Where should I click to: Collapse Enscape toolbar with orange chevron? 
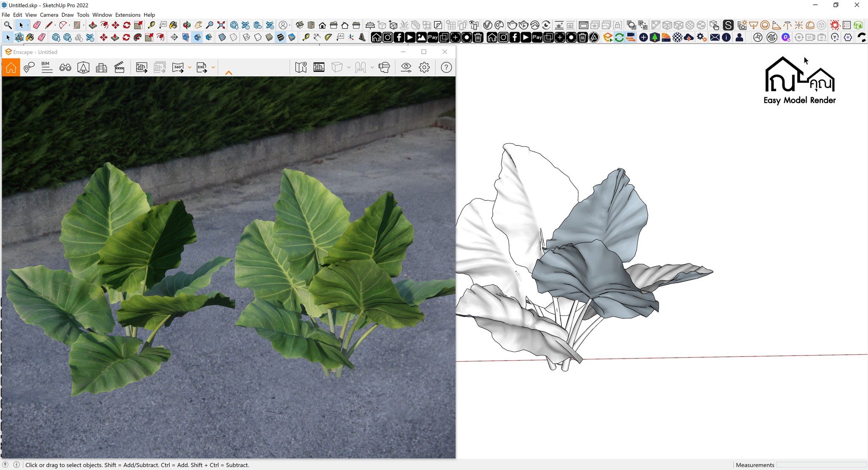[x=229, y=73]
